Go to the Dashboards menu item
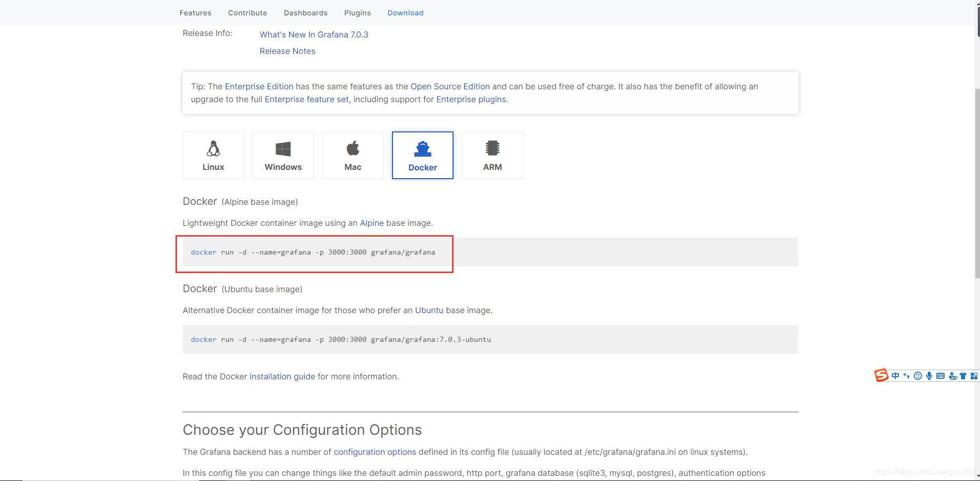Image resolution: width=980 pixels, height=481 pixels. click(306, 13)
